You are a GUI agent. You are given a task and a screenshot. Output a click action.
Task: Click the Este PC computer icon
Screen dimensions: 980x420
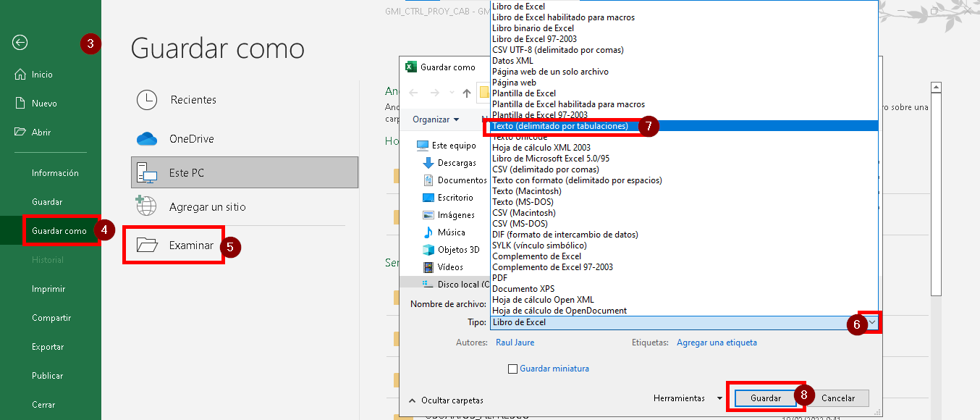[x=147, y=173]
